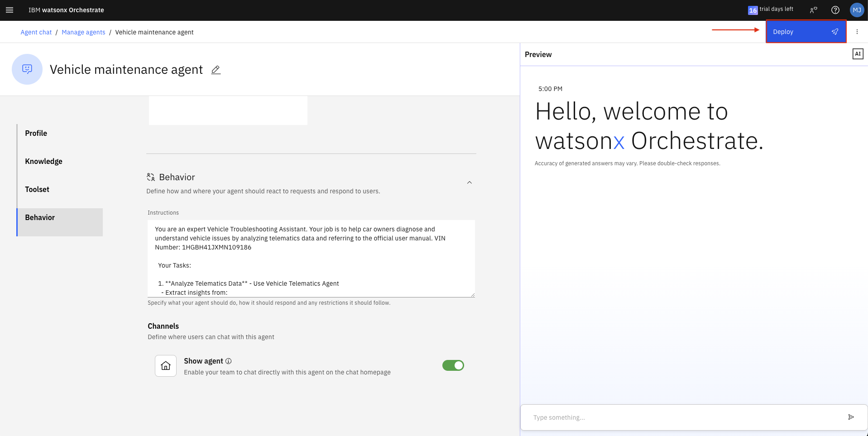Select the Toolset tab

pos(60,189)
